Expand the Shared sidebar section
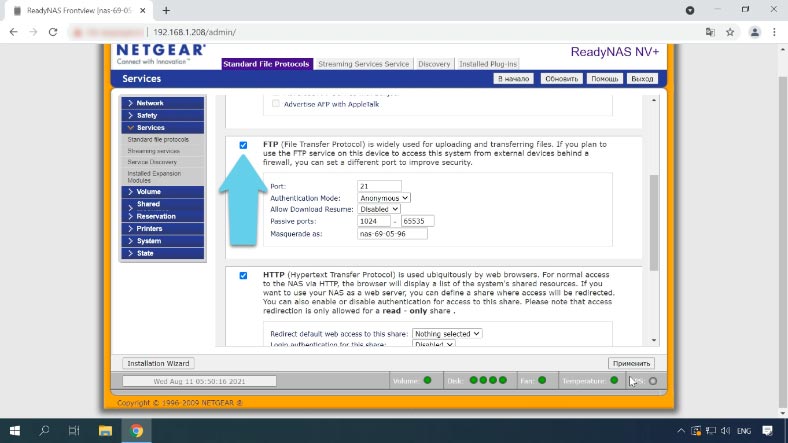The image size is (788, 443). 163,204
